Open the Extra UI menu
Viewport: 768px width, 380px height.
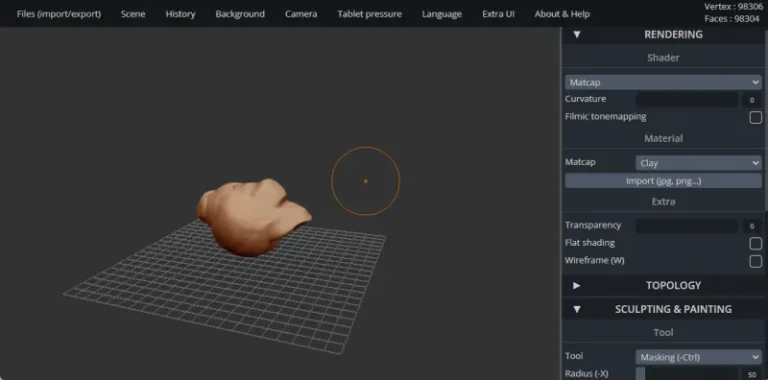pyautogui.click(x=498, y=14)
